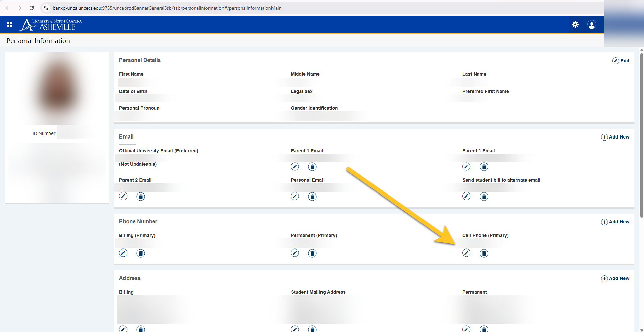Image resolution: width=644 pixels, height=332 pixels.
Task: Add New entry in Address section
Action: [x=615, y=278]
